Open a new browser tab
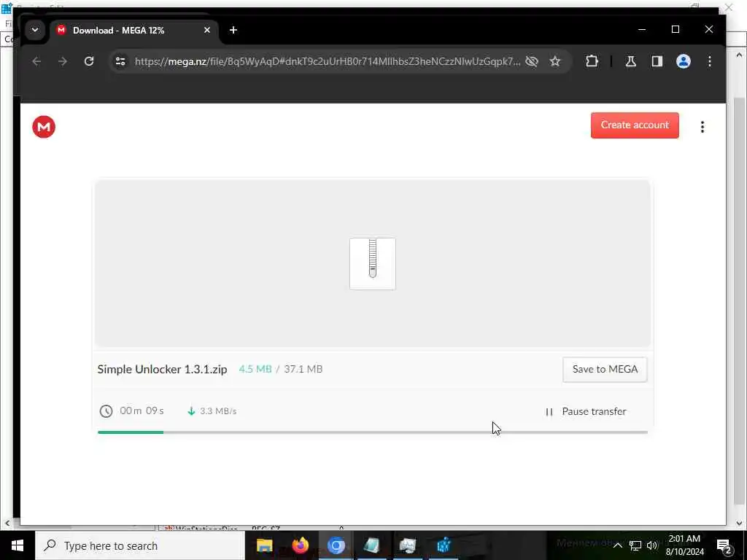The height and width of the screenshot is (560, 747). [x=233, y=30]
